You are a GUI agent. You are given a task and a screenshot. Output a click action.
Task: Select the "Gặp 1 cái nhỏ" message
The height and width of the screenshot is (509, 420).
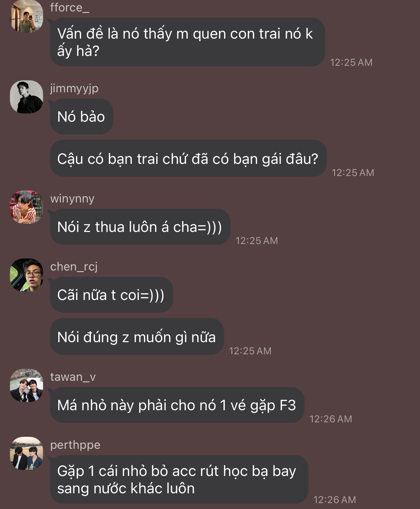tap(179, 479)
